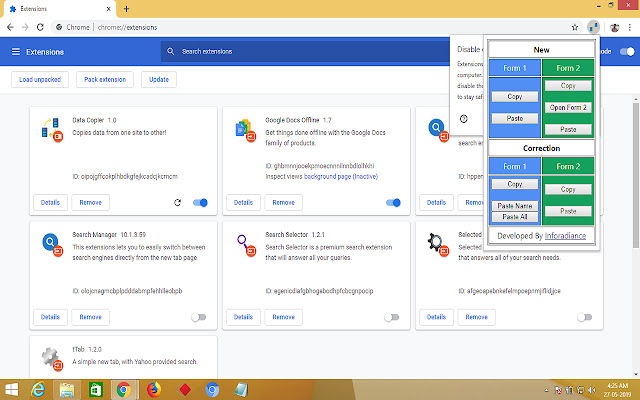Click the Update button
The image size is (640, 400).
point(159,80)
